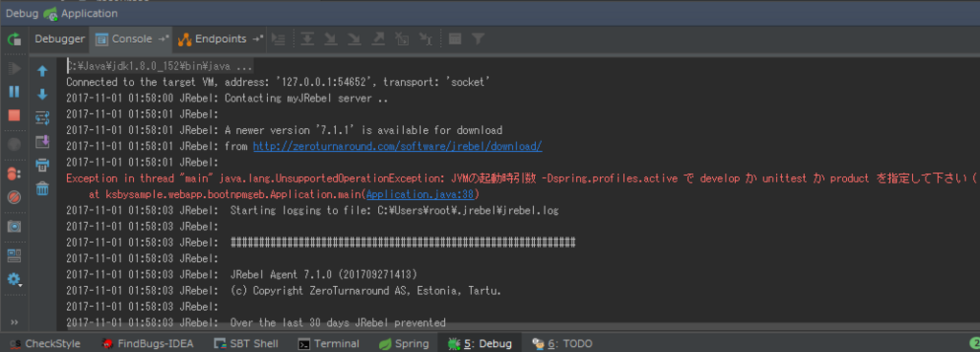Open the Endpoints tab

pos(220,38)
